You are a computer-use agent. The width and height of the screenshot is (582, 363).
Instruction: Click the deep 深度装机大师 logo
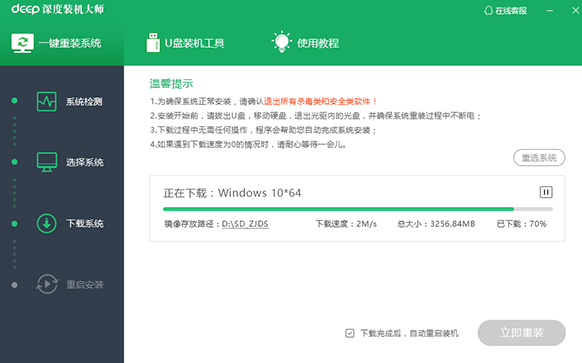pos(58,9)
